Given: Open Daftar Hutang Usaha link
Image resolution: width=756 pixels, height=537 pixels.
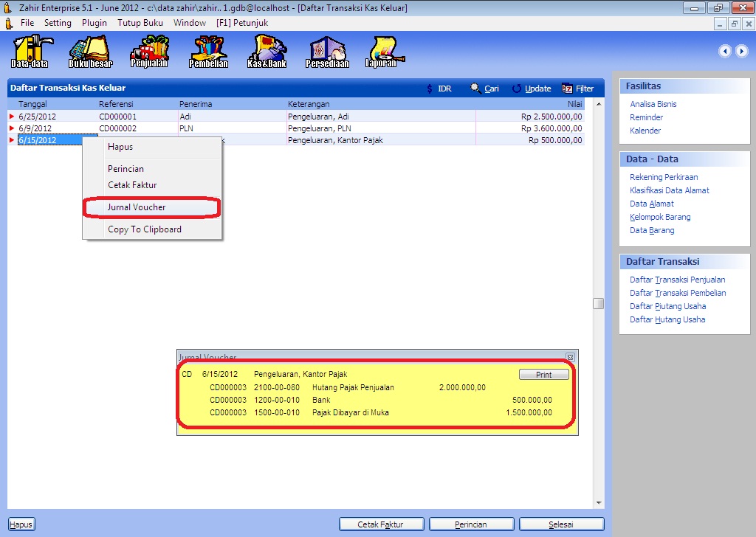Looking at the screenshot, I should (667, 319).
